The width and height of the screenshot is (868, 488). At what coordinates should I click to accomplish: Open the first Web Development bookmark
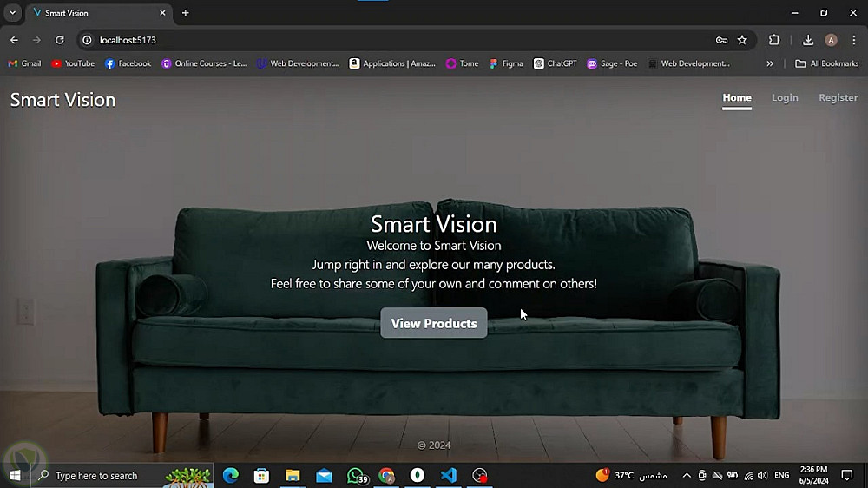298,63
